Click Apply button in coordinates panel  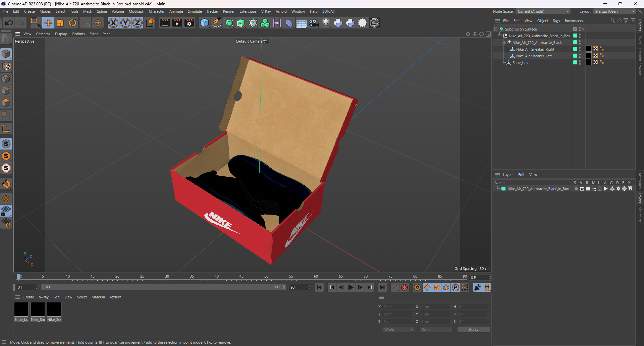[474, 330]
